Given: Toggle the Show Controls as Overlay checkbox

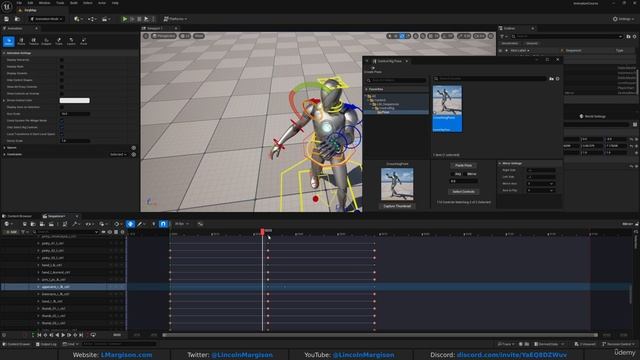Looking at the screenshot, I should (x=62, y=93).
